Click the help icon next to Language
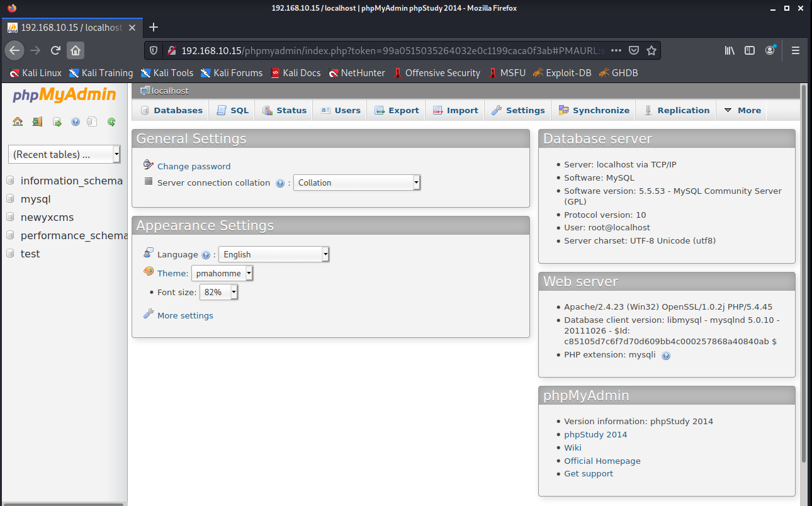The height and width of the screenshot is (506, 812). click(205, 255)
